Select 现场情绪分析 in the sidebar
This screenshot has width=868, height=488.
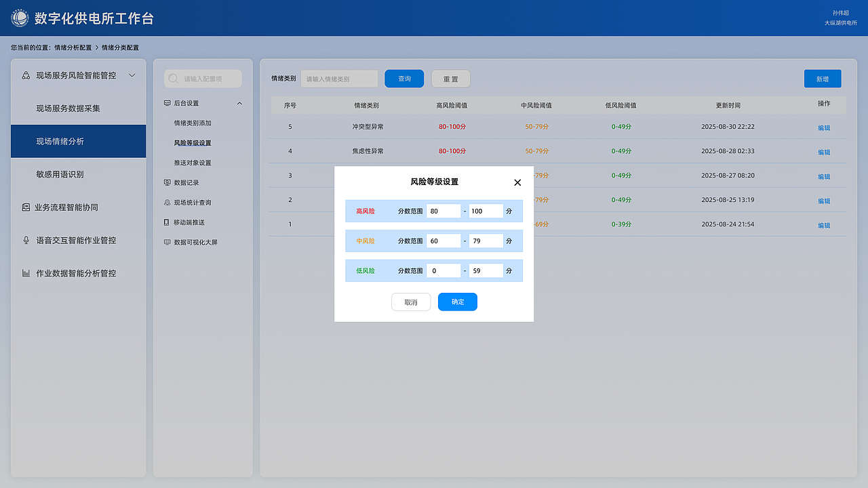(x=79, y=141)
